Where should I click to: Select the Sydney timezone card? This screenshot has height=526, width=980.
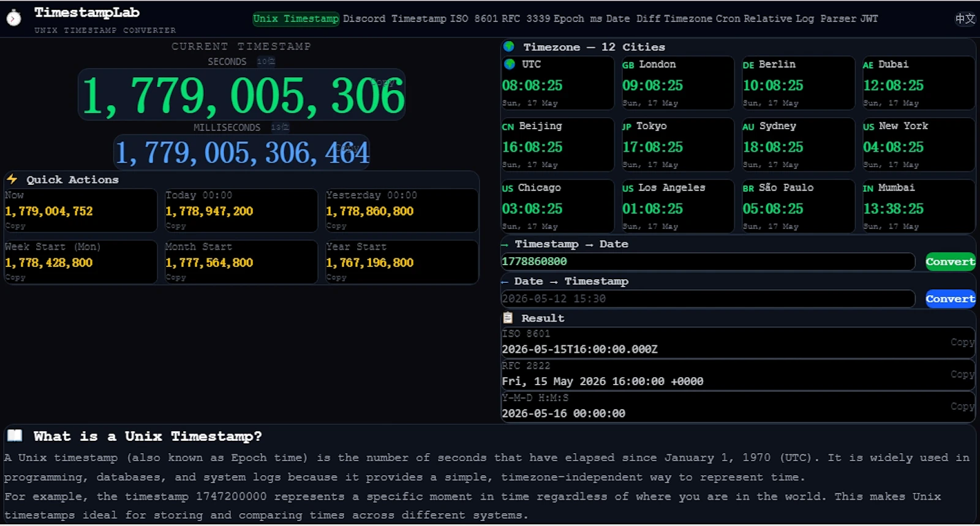point(798,145)
